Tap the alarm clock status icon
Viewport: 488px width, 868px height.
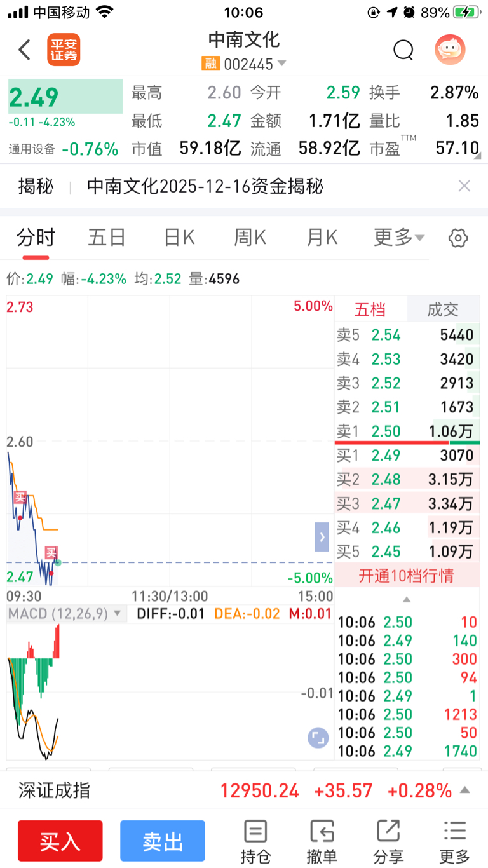pyautogui.click(x=409, y=12)
